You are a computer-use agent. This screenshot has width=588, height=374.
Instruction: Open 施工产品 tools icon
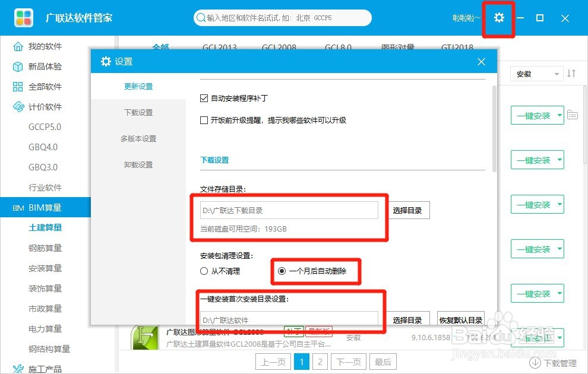point(18,369)
